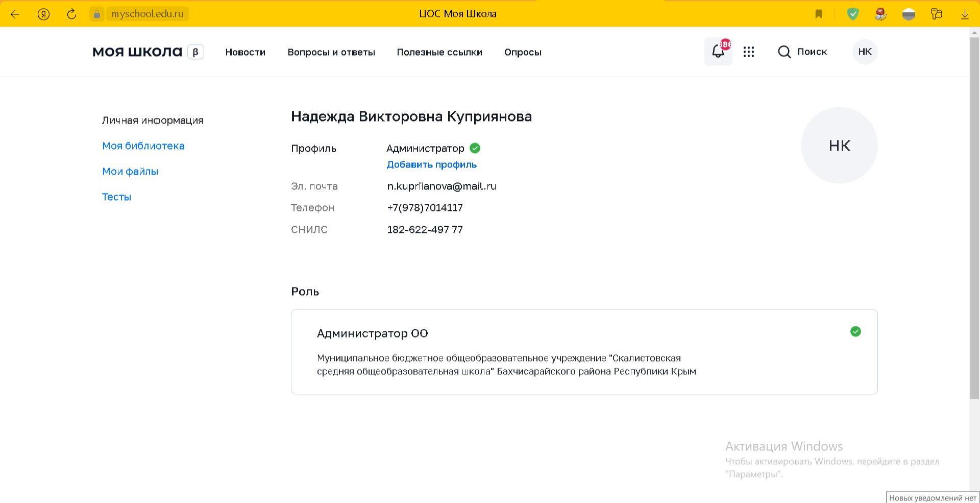Viewport: 980px width, 503px height.
Task: Click the bookmark icon in address bar
Action: [818, 14]
